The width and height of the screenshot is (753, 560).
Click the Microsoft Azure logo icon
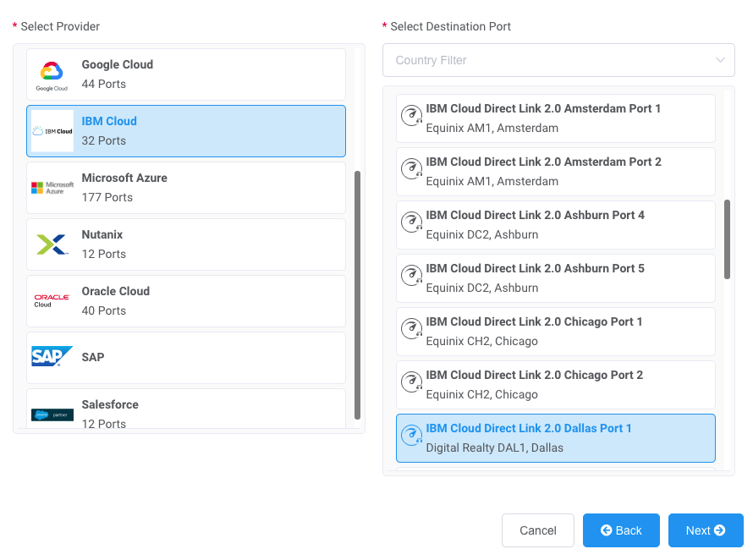click(52, 188)
